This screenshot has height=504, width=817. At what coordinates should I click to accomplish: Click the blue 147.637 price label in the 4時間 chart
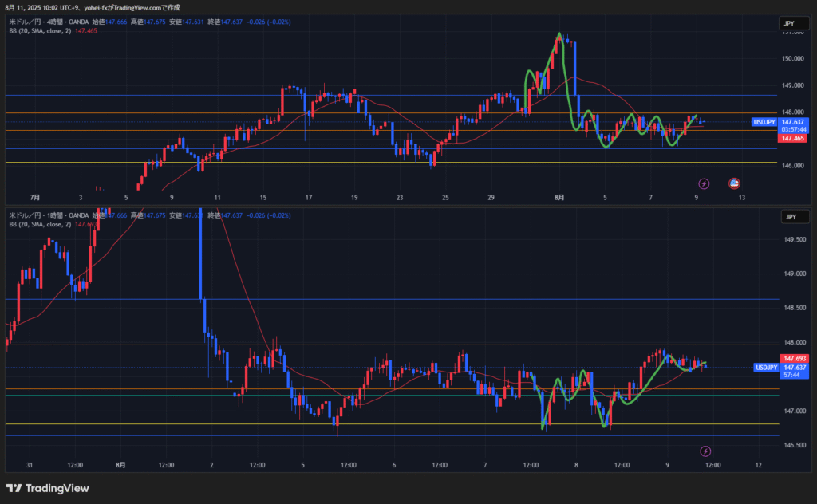coord(793,122)
